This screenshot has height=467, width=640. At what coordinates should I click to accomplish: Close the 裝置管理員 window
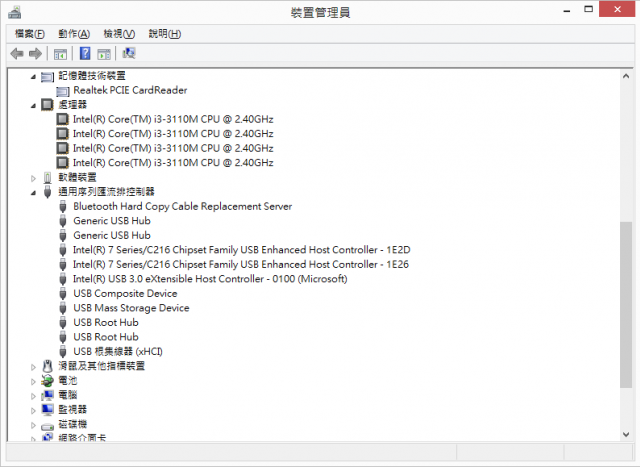(617, 9)
